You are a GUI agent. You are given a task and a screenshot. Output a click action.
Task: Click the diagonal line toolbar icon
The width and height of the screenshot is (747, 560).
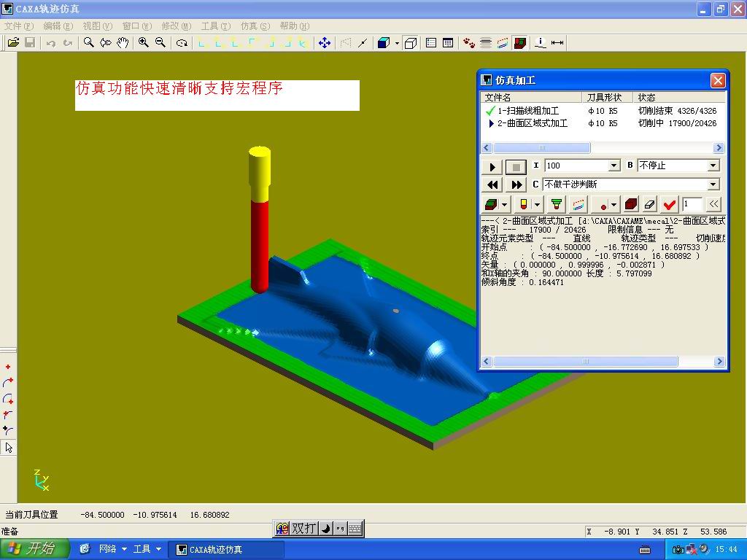(x=363, y=43)
